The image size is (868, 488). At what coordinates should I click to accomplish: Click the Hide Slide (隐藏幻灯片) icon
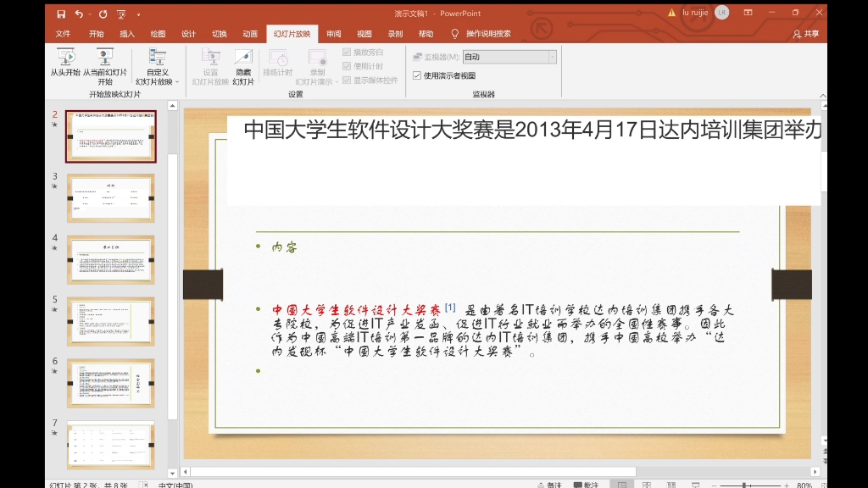click(243, 58)
